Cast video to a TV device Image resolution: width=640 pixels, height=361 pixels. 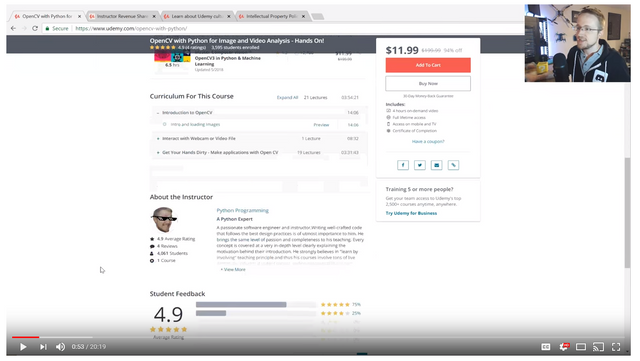tap(598, 347)
